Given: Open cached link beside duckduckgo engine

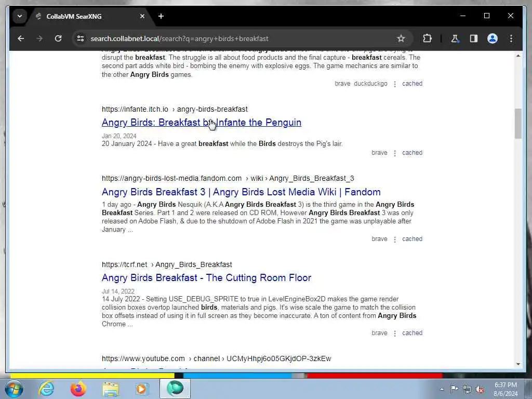Looking at the screenshot, I should [x=412, y=84].
